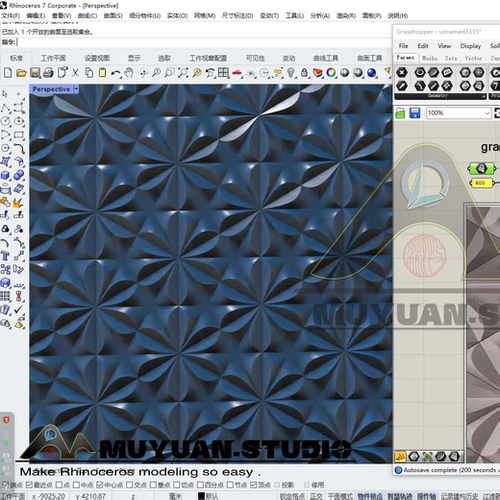The width and height of the screenshot is (500, 500).
Task: Toggle the 最近点 osnap checkbox
Action: click(29, 485)
